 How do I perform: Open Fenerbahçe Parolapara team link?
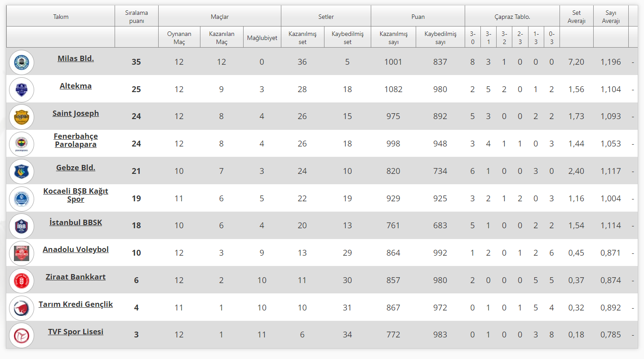click(x=76, y=140)
